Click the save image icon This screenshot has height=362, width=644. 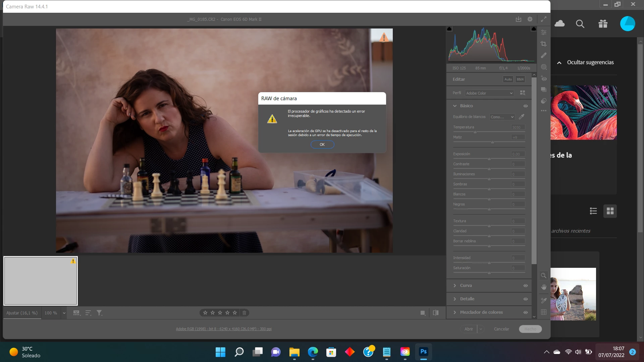point(519,19)
